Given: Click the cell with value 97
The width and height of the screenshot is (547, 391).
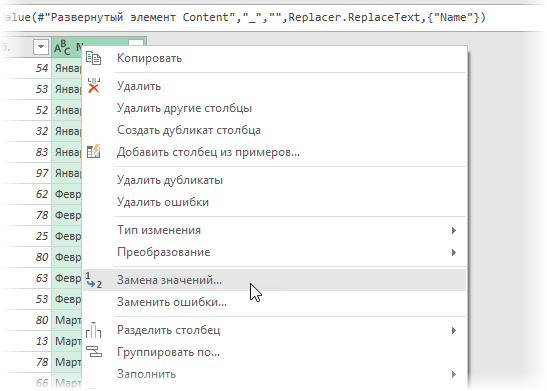Looking at the screenshot, I should click(26, 173).
